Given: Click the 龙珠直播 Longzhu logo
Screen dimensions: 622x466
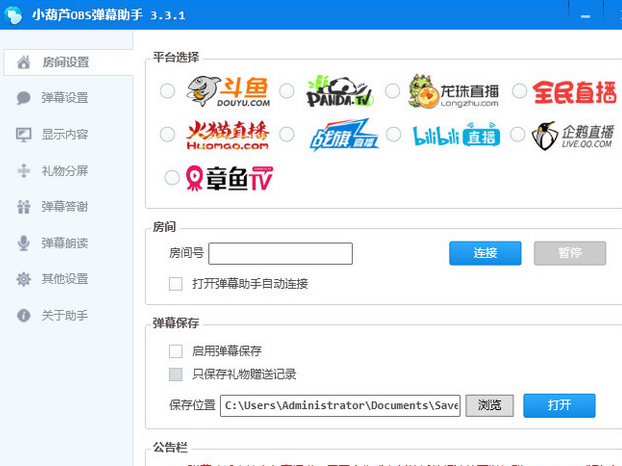Looking at the screenshot, I should tap(453, 91).
